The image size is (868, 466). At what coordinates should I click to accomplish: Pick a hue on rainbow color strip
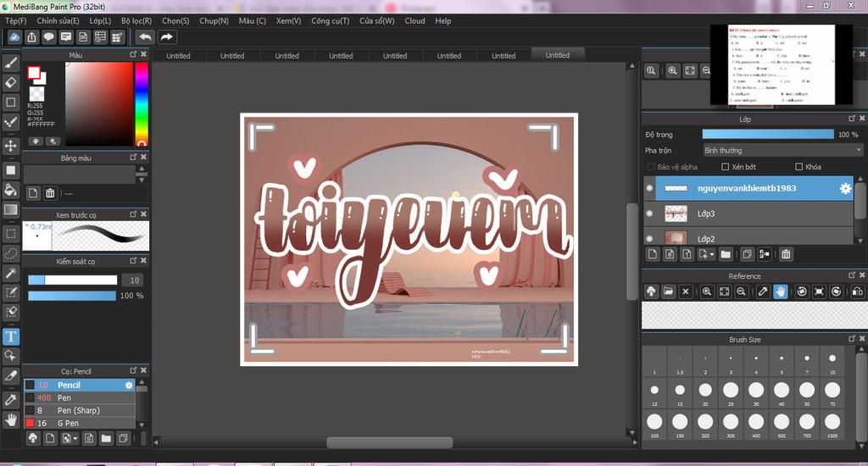[142, 103]
